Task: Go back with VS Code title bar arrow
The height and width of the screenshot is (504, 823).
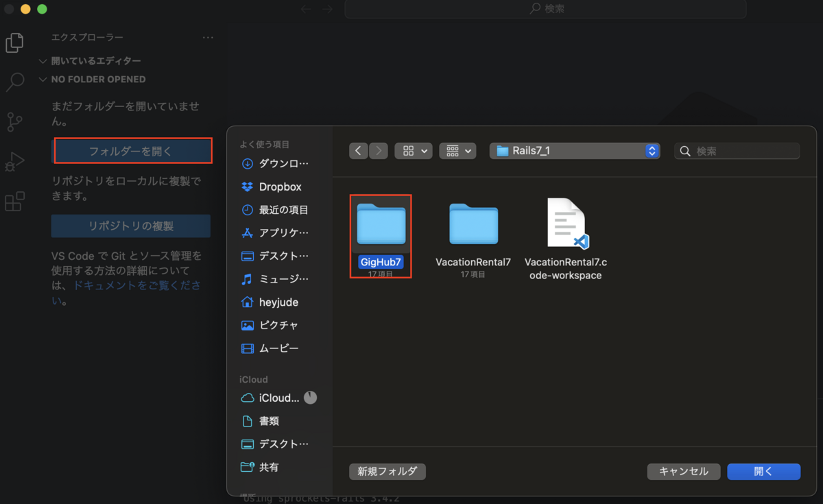Action: [306, 9]
